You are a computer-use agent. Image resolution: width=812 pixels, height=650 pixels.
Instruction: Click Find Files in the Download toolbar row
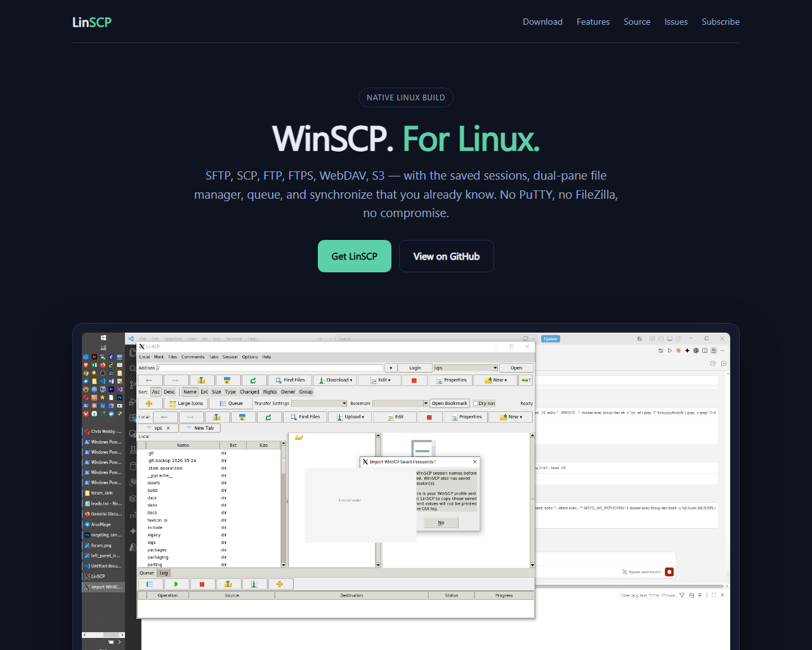point(290,380)
